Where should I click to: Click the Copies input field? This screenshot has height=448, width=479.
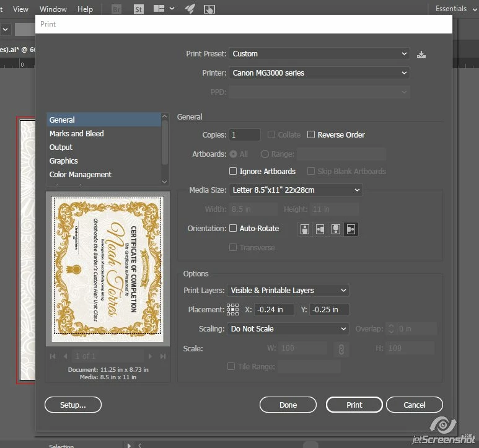[x=245, y=134]
